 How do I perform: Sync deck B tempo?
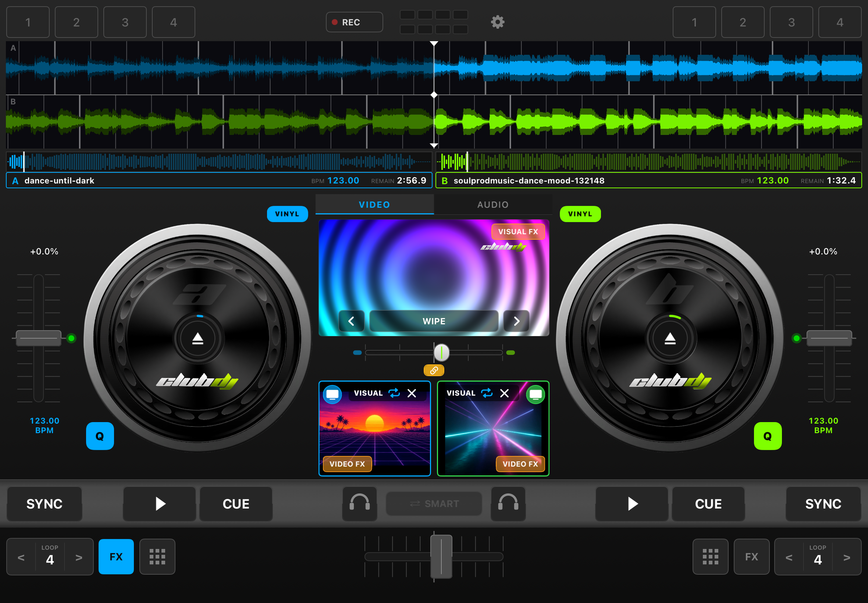point(823,504)
